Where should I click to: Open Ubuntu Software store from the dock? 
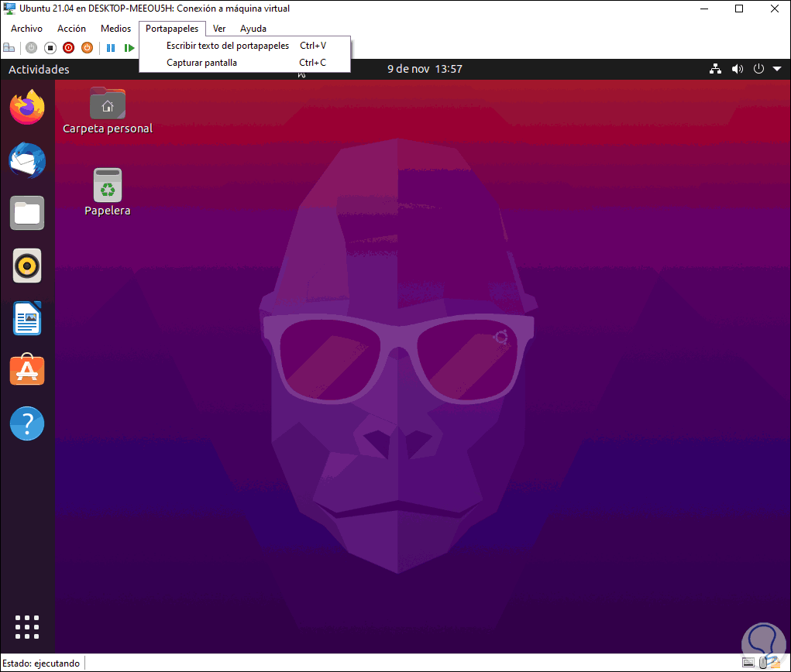27,370
